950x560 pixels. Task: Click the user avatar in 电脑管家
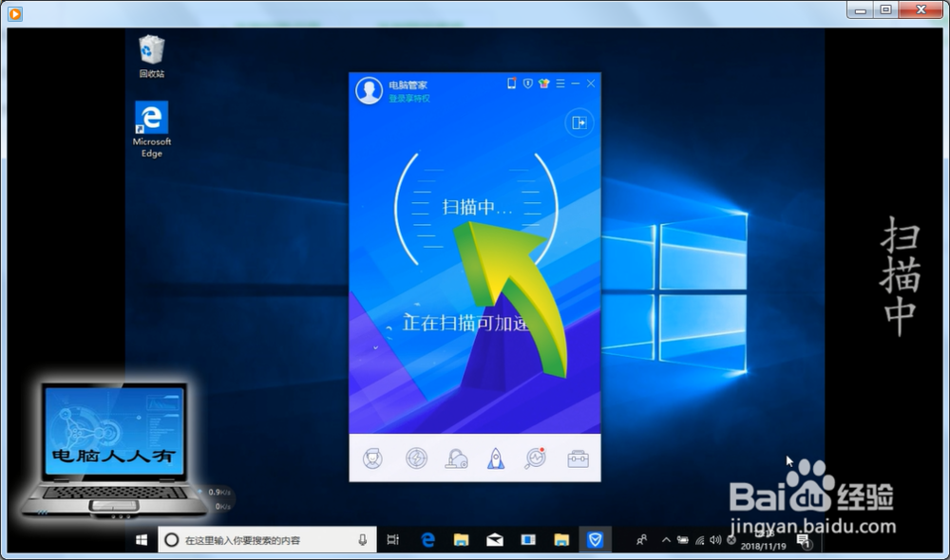tap(369, 91)
